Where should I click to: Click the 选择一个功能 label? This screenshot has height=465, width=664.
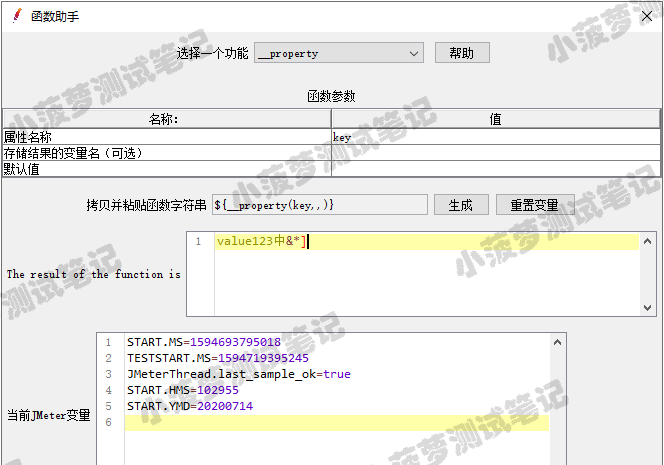[212, 53]
